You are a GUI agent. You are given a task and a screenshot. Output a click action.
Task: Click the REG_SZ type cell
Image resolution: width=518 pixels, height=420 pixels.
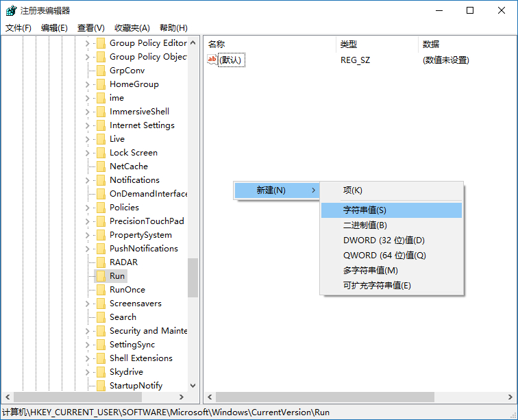click(x=355, y=60)
